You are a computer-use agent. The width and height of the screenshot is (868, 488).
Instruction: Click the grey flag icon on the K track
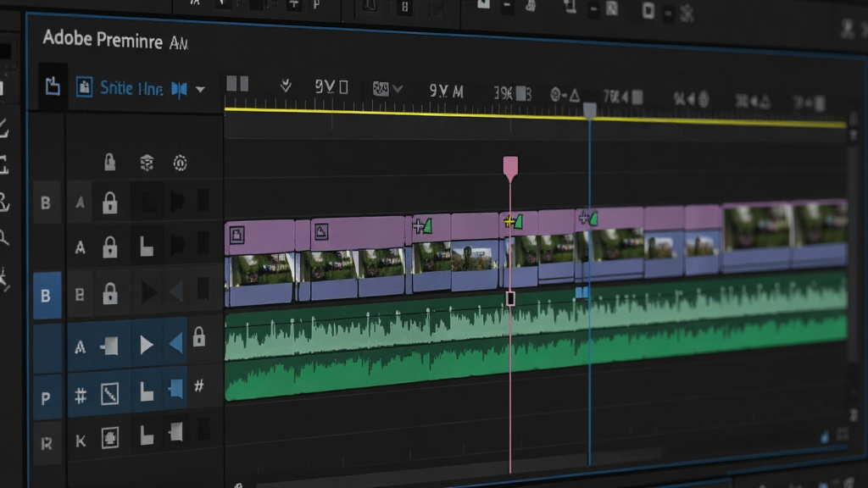coord(176,431)
